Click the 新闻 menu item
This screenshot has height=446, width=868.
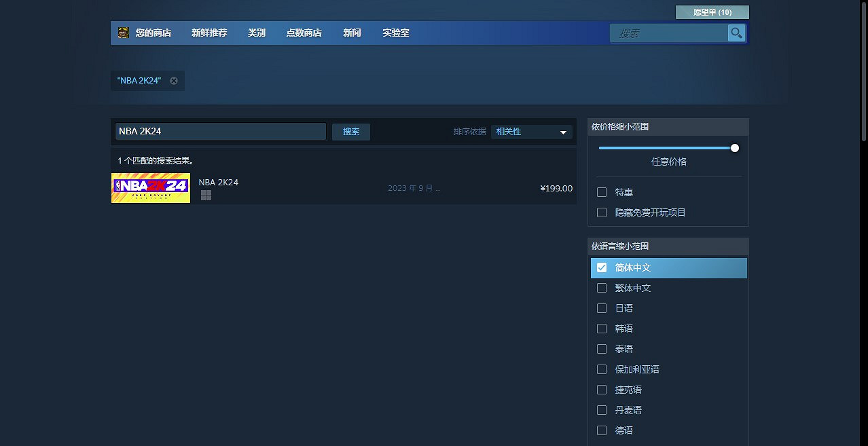tap(351, 32)
